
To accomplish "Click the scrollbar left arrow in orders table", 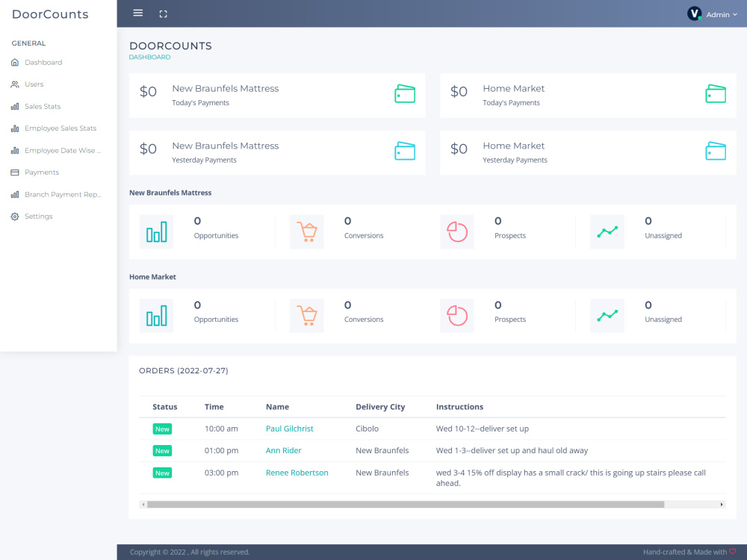I will pos(143,504).
